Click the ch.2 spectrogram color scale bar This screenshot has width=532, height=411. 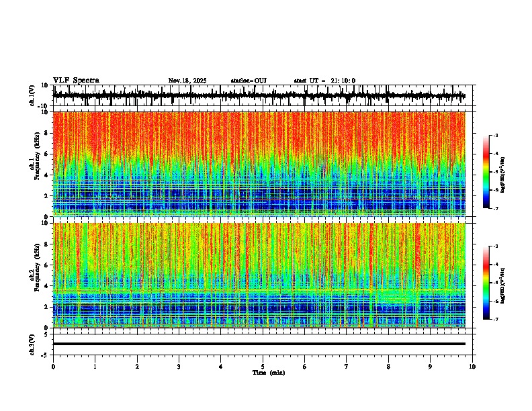(x=486, y=283)
